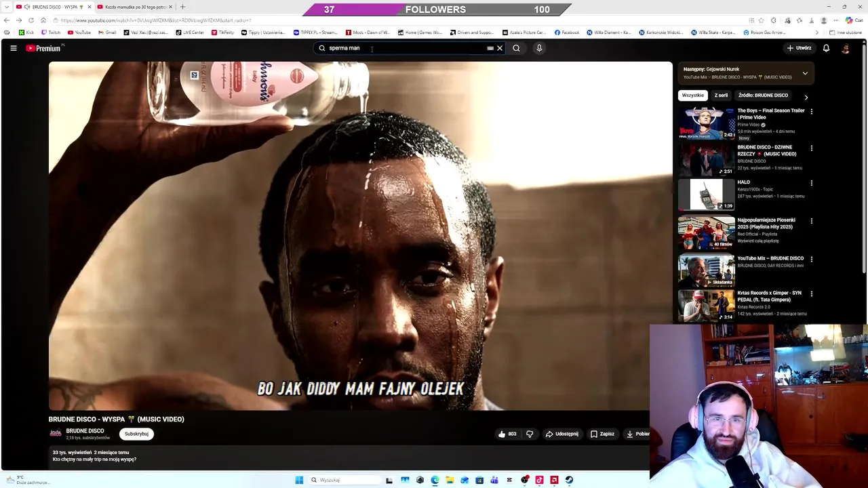Click the music video player area
The image size is (868, 488).
360,236
